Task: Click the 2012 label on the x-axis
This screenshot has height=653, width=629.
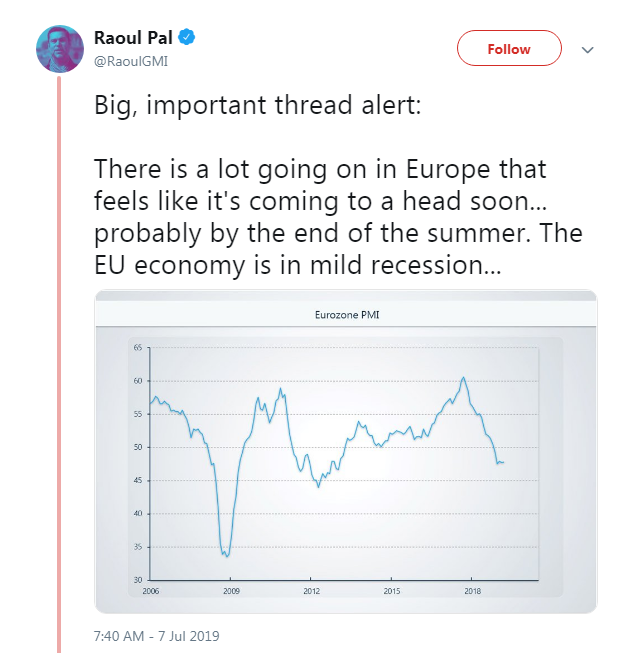Action: pos(310,592)
